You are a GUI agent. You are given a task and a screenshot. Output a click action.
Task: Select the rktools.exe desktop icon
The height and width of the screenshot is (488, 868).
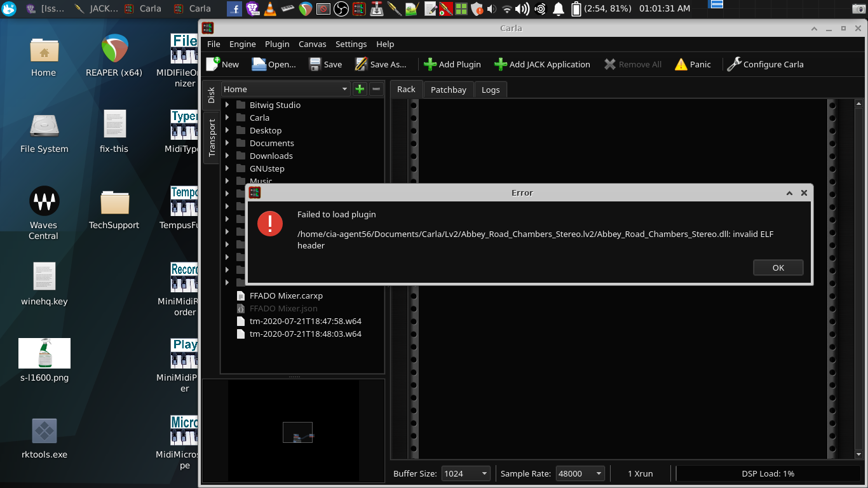click(44, 437)
